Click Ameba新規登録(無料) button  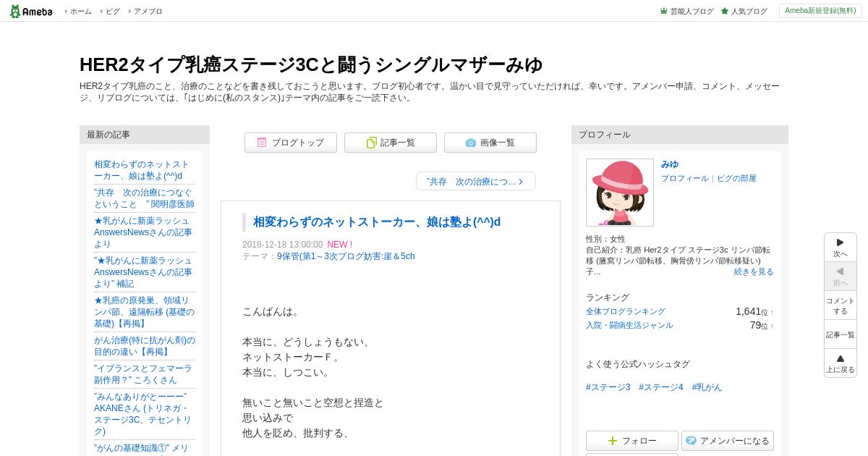tap(820, 11)
